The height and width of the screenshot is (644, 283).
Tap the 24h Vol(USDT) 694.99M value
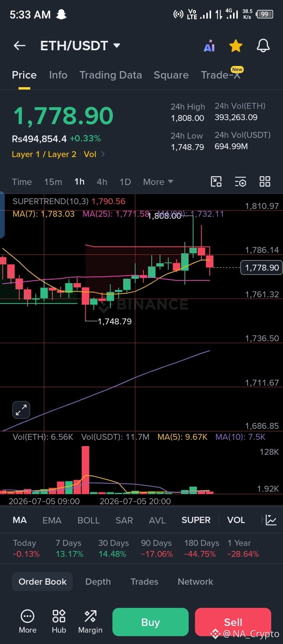[x=231, y=146]
